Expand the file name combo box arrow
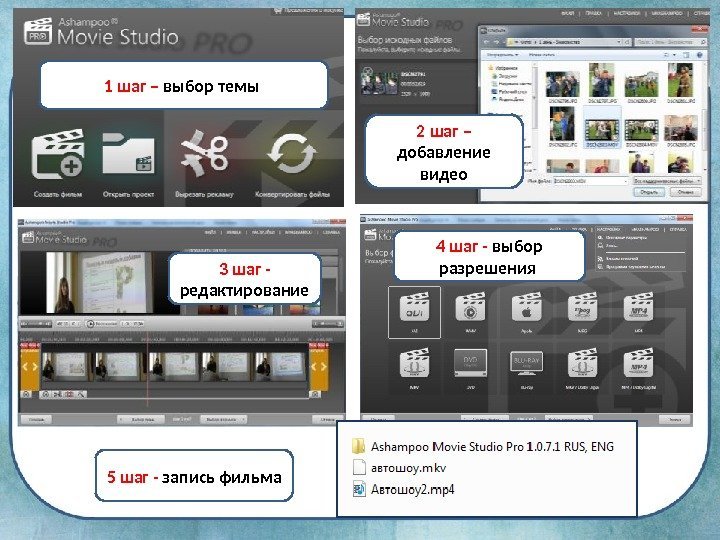This screenshot has height=540, width=720. pos(625,181)
